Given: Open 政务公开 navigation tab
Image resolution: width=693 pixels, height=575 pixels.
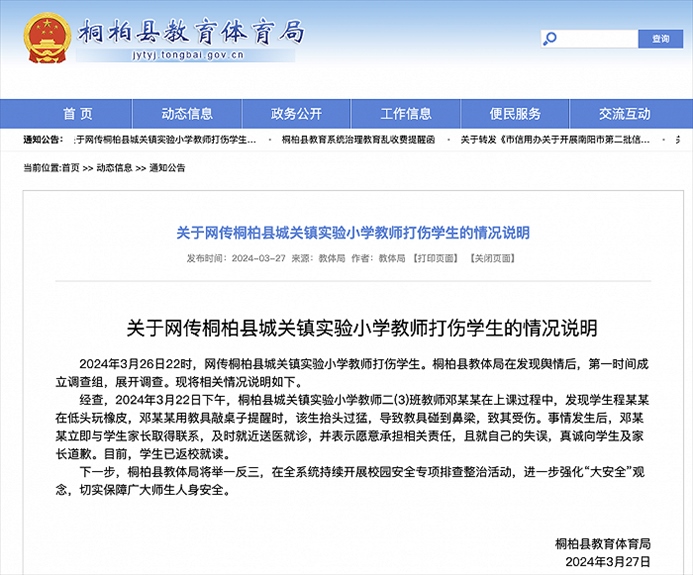Looking at the screenshot, I should [297, 113].
